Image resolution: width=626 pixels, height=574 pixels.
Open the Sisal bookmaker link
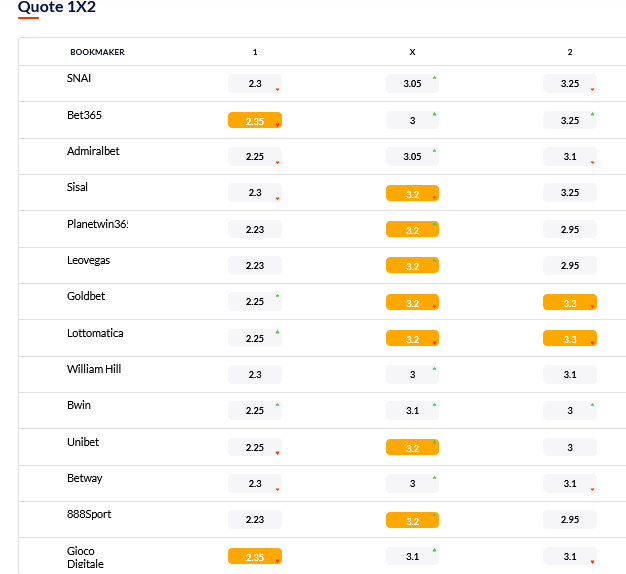[78, 188]
